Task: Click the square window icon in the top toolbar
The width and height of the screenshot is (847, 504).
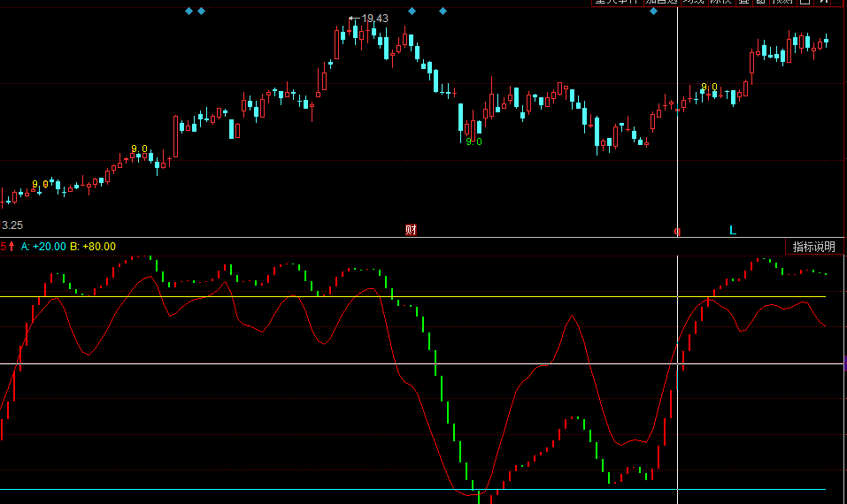Action: [x=805, y=3]
